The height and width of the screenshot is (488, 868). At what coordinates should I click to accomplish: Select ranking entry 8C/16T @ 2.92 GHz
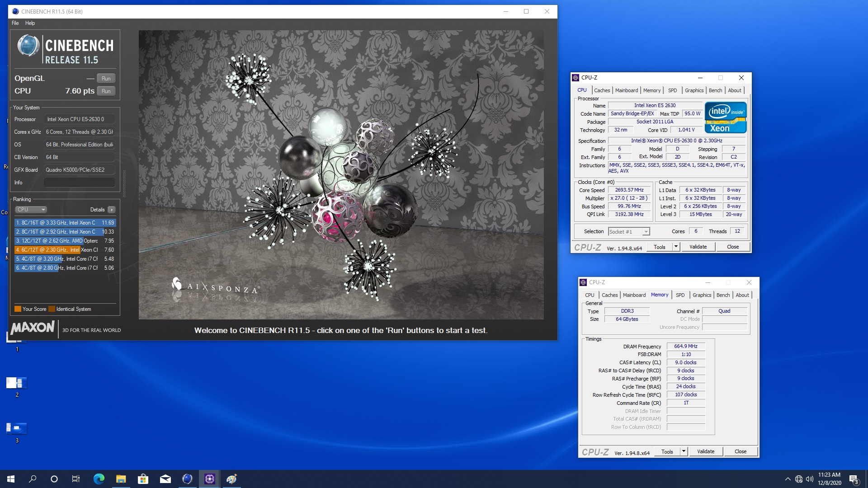coord(65,232)
